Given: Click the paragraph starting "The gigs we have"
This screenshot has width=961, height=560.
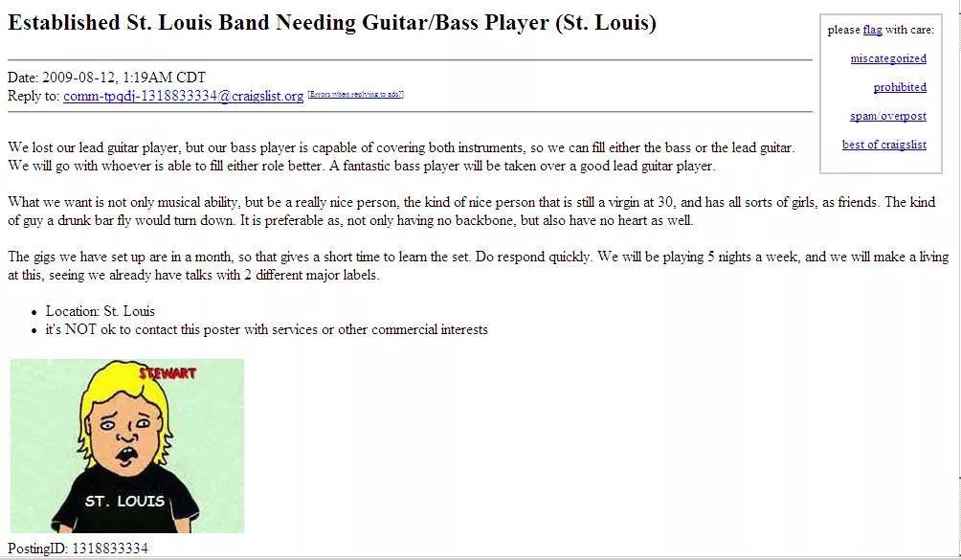Looking at the screenshot, I should coord(478,266).
